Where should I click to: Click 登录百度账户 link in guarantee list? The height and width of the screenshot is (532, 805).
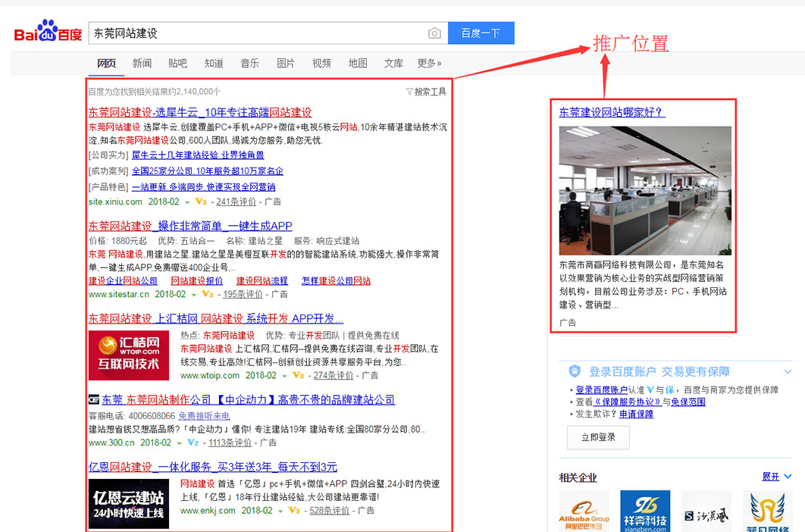tap(602, 390)
